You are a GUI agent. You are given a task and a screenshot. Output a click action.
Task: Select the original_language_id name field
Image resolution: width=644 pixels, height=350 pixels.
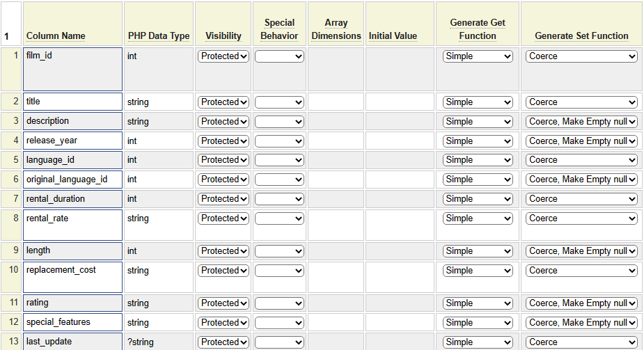click(x=73, y=180)
